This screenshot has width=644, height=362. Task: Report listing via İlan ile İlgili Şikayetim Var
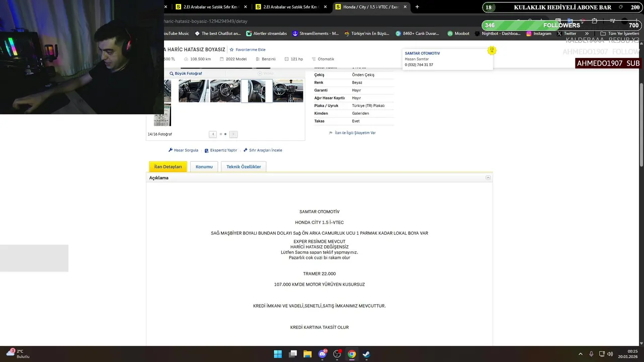352,133
